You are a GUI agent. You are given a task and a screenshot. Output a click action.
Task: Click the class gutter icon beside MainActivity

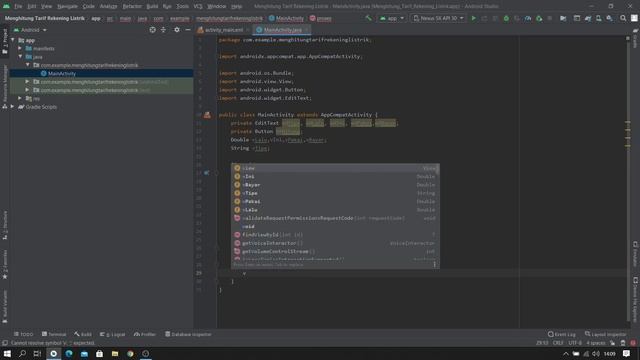[207, 115]
